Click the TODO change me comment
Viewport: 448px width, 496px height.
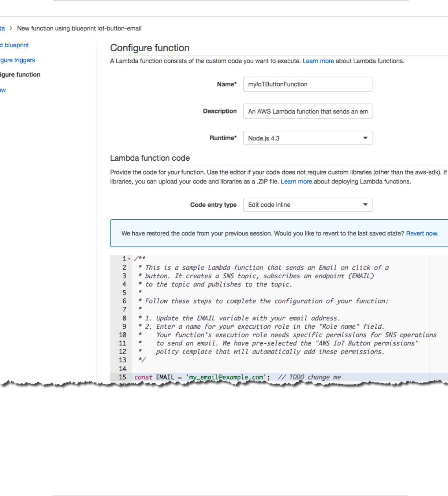pos(309,377)
